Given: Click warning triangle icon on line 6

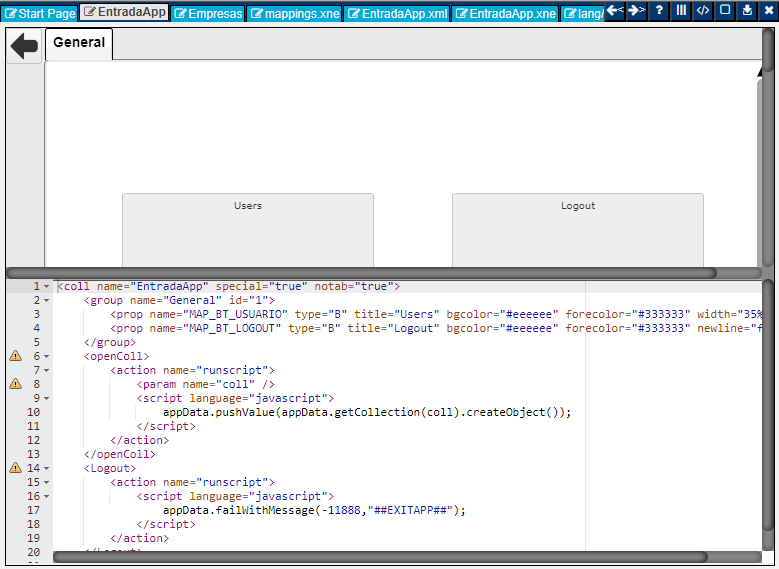Looking at the screenshot, I should (x=15, y=356).
